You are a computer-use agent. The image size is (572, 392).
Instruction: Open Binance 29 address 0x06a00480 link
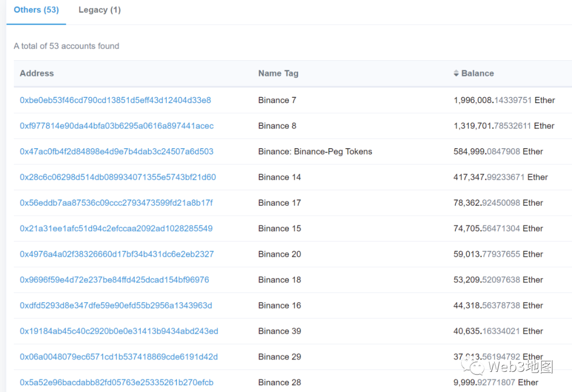coord(119,357)
